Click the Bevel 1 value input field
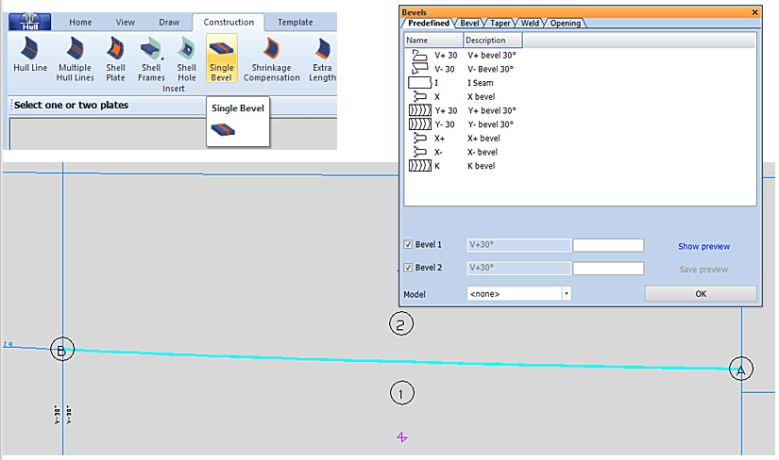The image size is (779, 460). coord(608,245)
